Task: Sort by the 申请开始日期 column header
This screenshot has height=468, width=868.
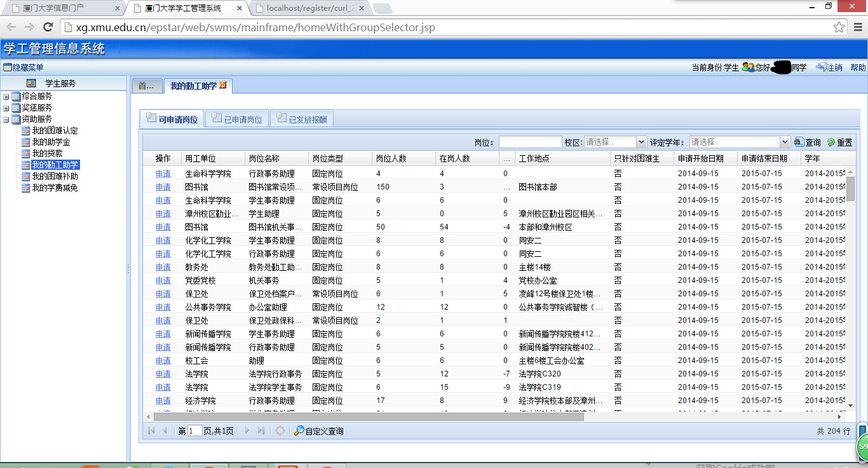Action: click(705, 159)
